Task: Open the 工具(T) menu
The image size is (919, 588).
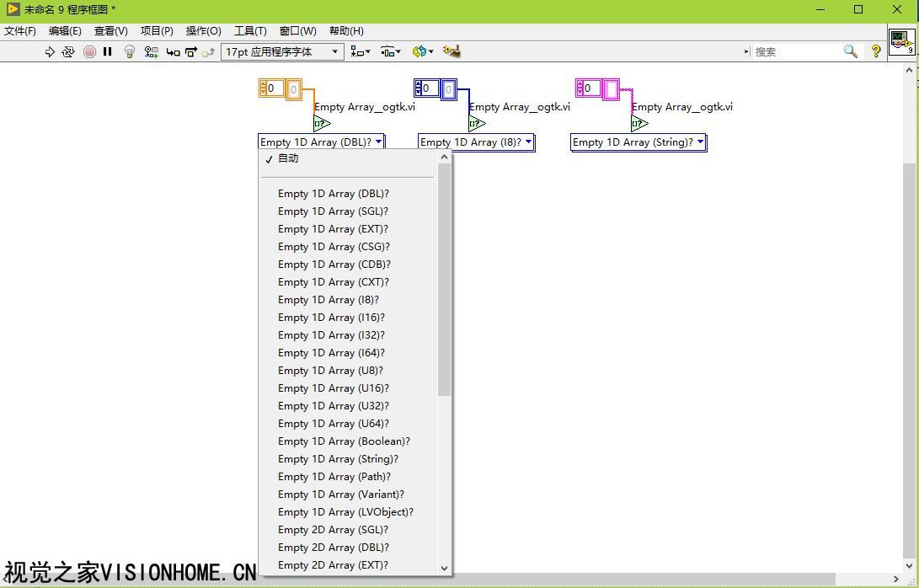Action: pyautogui.click(x=250, y=31)
